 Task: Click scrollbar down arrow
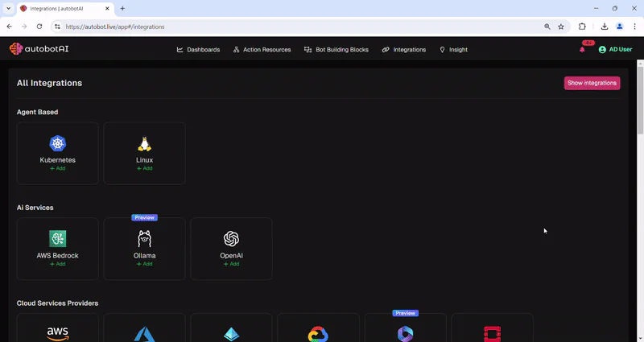tap(640, 338)
